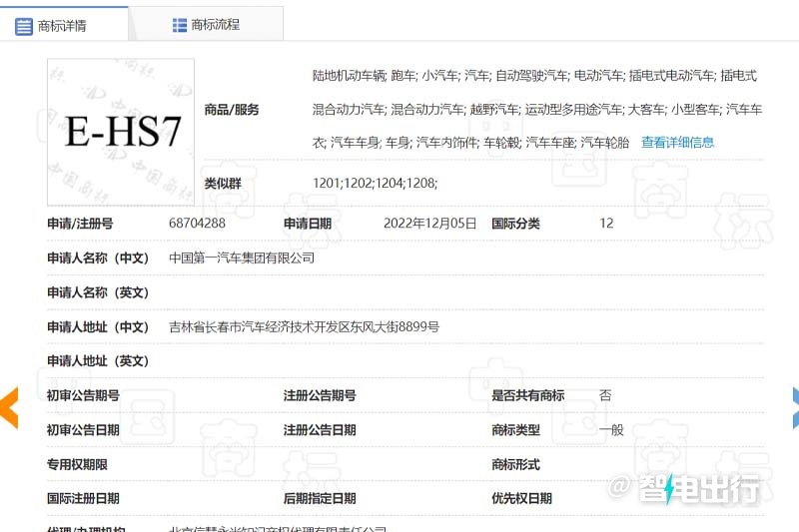The image size is (799, 532).
Task: Click the 申请人地址（英文） label
Action: pyautogui.click(x=98, y=361)
